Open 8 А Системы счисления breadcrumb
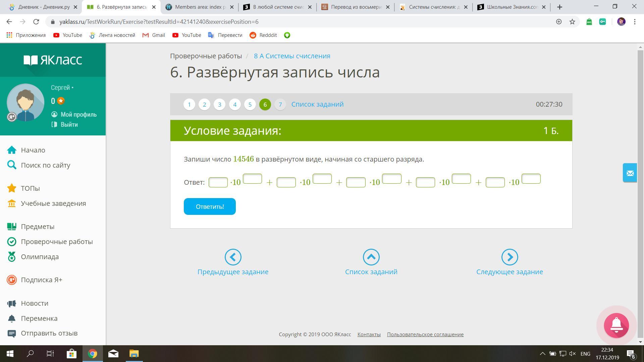644x362 pixels. pos(292,56)
